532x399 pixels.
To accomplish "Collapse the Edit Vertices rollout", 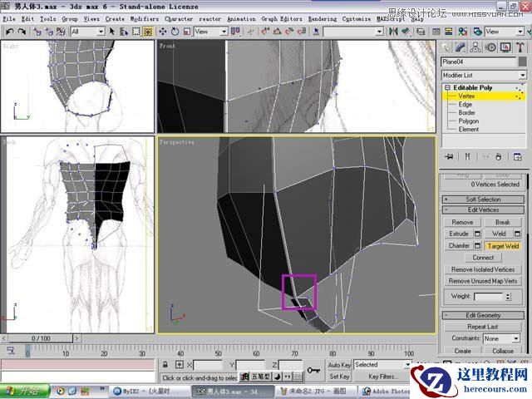I will pyautogui.click(x=483, y=209).
